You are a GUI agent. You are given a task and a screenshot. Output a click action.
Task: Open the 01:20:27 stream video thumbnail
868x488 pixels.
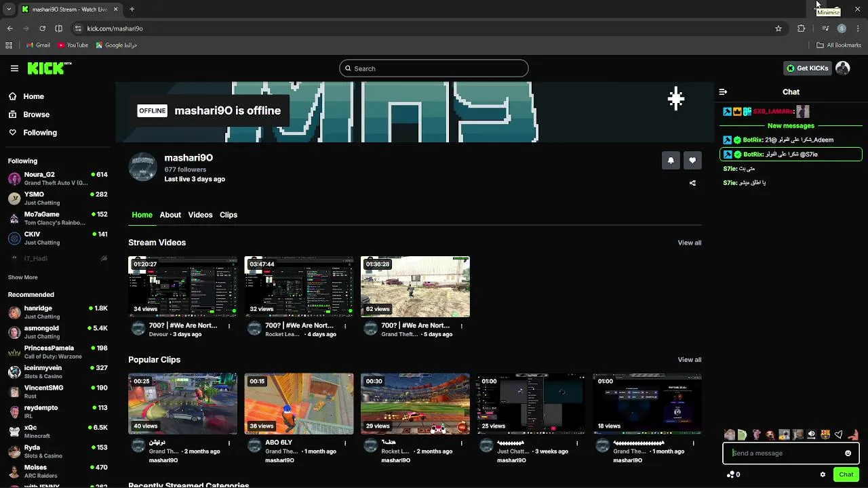(183, 286)
